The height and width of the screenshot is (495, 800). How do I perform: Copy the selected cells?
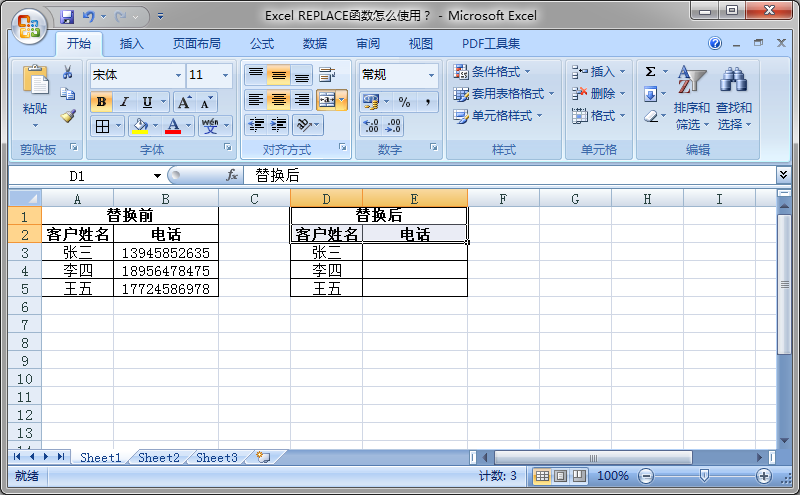coord(67,94)
